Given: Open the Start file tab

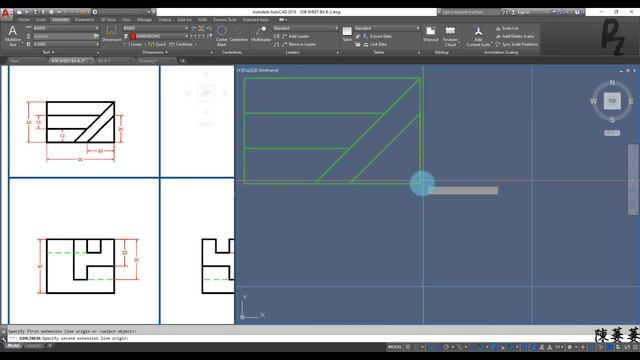Looking at the screenshot, I should [14, 61].
